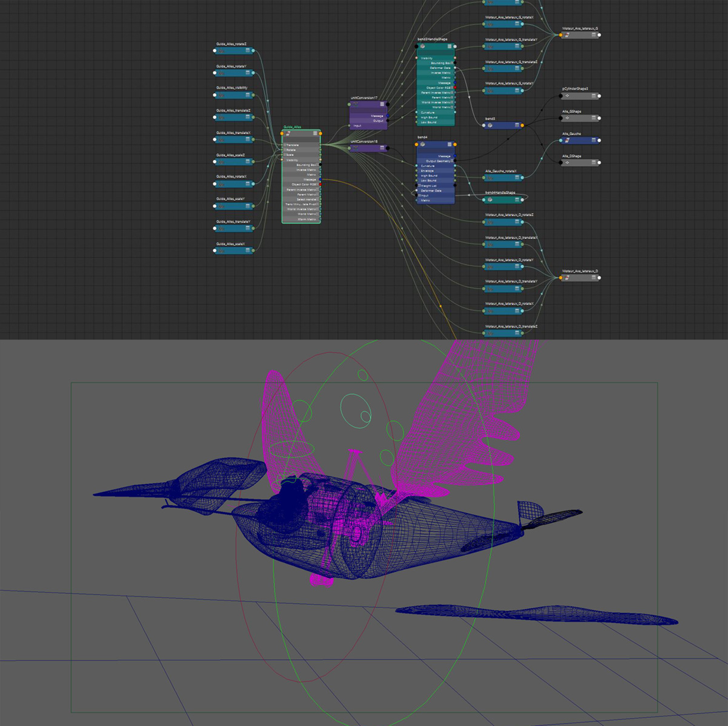Click the curve icon on Moteur_Axe_lateraux_G_rotateX node

pos(490,24)
